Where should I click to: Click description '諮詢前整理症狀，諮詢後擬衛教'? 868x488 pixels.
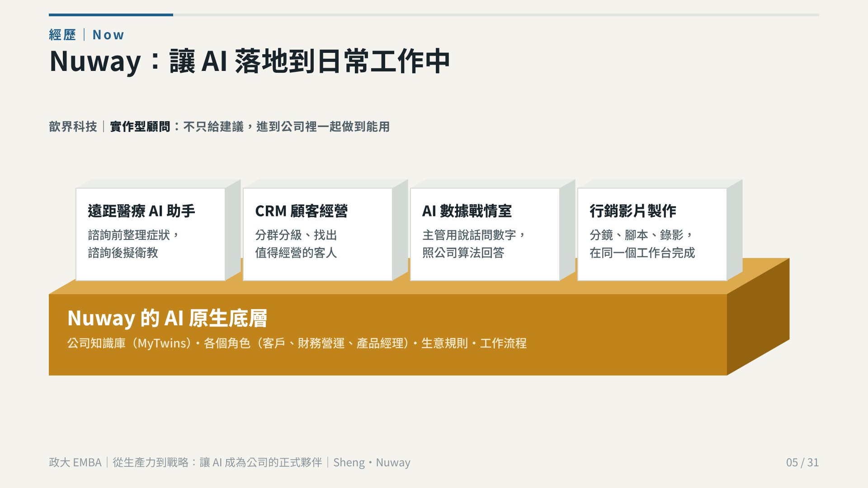tap(134, 244)
